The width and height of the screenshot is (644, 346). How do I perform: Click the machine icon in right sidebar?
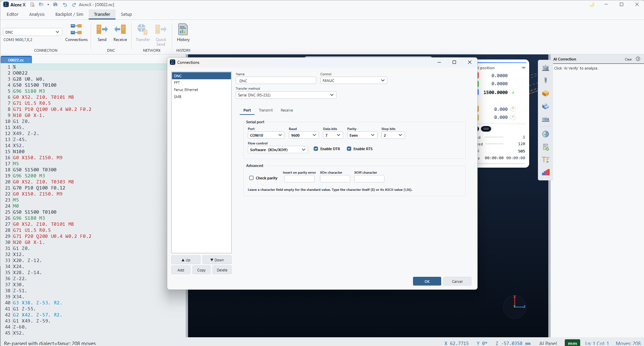(546, 68)
